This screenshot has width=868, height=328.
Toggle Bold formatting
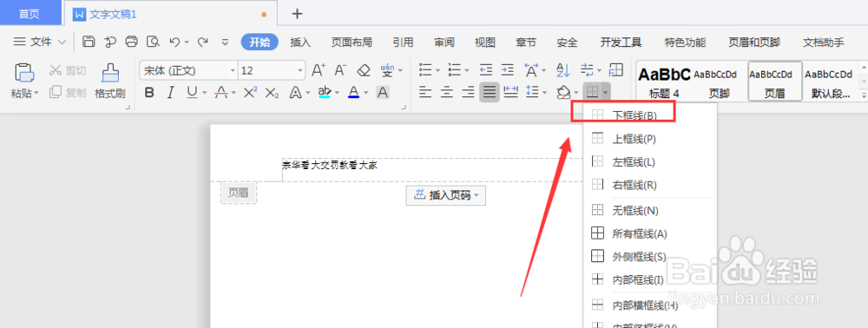pyautogui.click(x=149, y=92)
